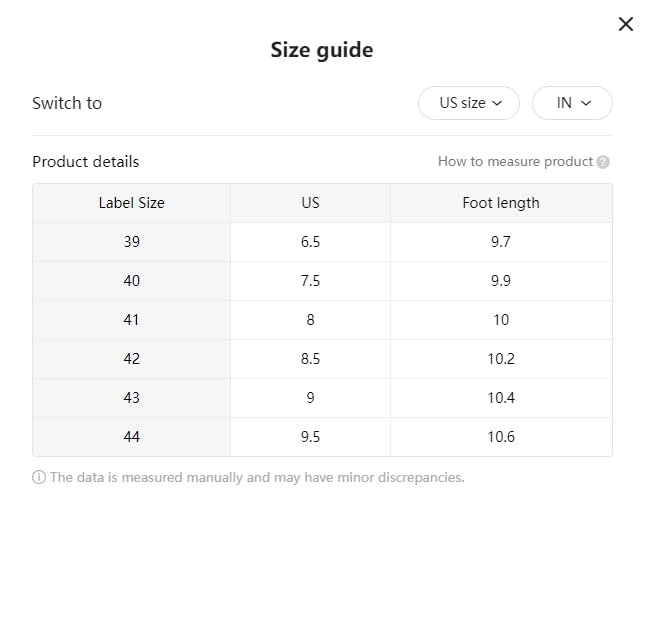
Task: Click the Product details heading
Action: click(86, 162)
